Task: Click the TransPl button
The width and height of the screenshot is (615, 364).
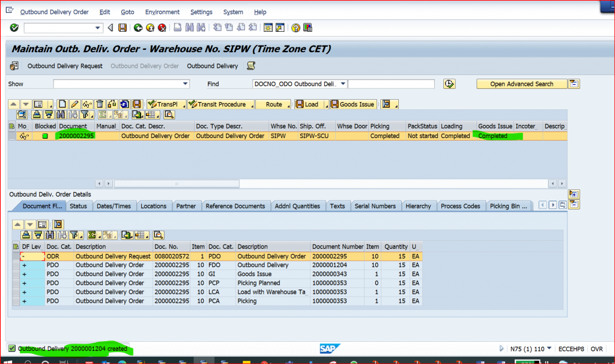Action: tap(166, 105)
